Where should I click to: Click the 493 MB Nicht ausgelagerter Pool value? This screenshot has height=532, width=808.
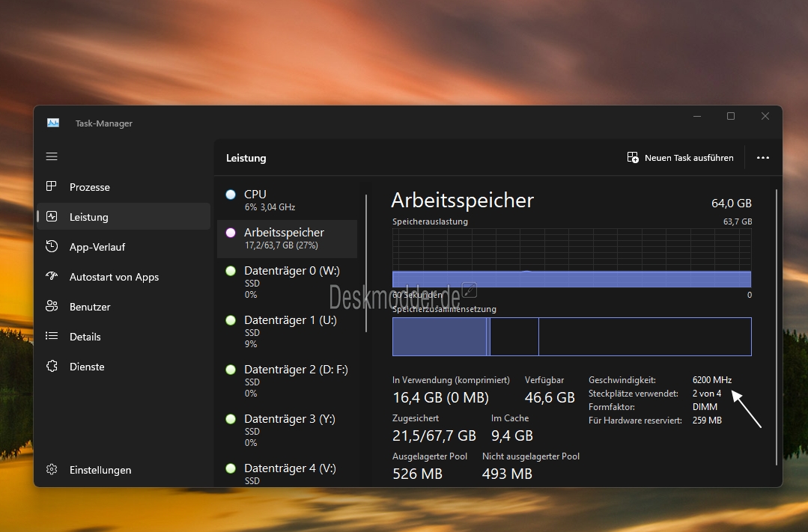507,474
